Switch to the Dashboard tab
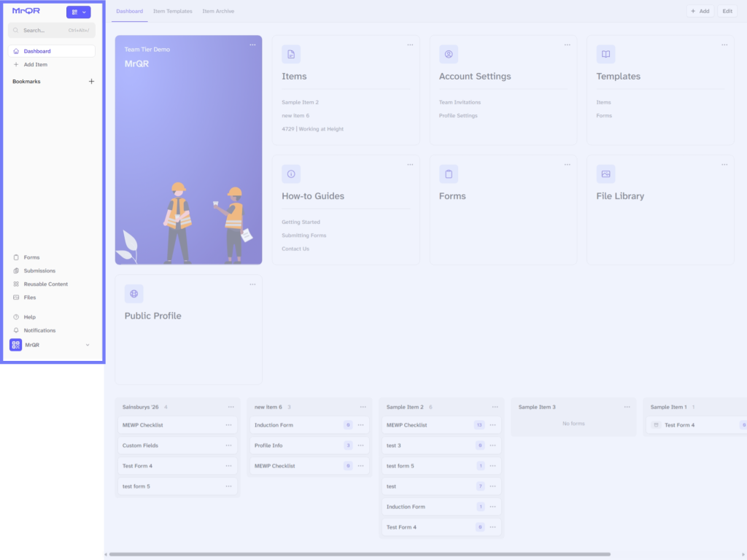The height and width of the screenshot is (560, 747). (130, 11)
